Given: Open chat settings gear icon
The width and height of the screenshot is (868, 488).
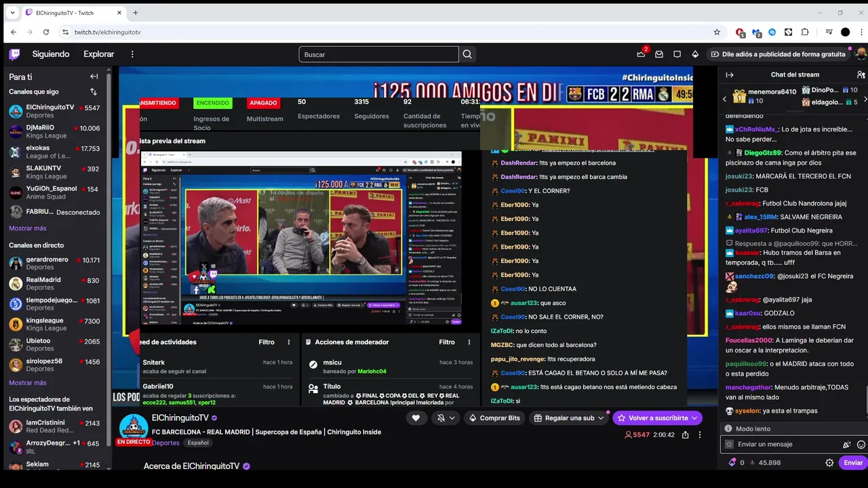Looking at the screenshot, I should tap(829, 463).
